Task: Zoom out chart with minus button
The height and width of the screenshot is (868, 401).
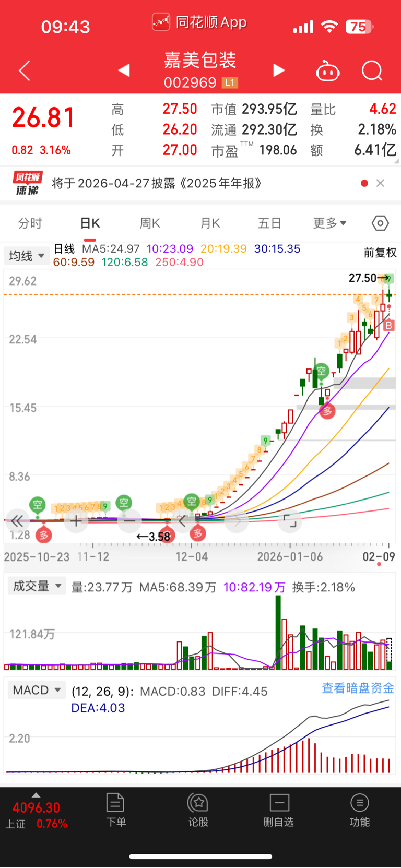Action: pyautogui.click(x=129, y=521)
